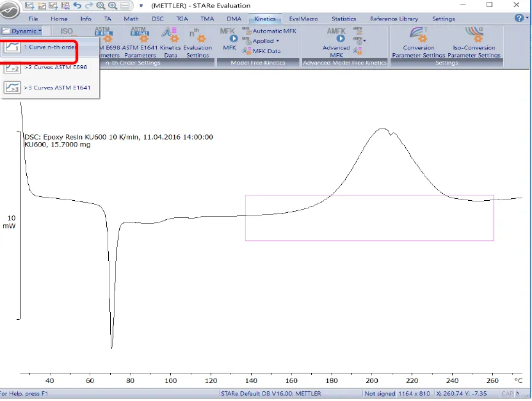Open n-th order Evaluation Settings
The image size is (532, 401).
(197, 42)
